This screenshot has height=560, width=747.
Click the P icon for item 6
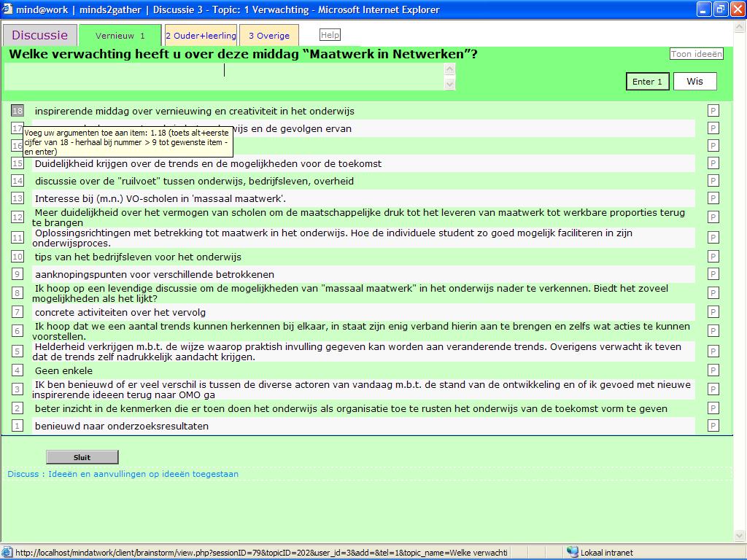[x=713, y=331]
